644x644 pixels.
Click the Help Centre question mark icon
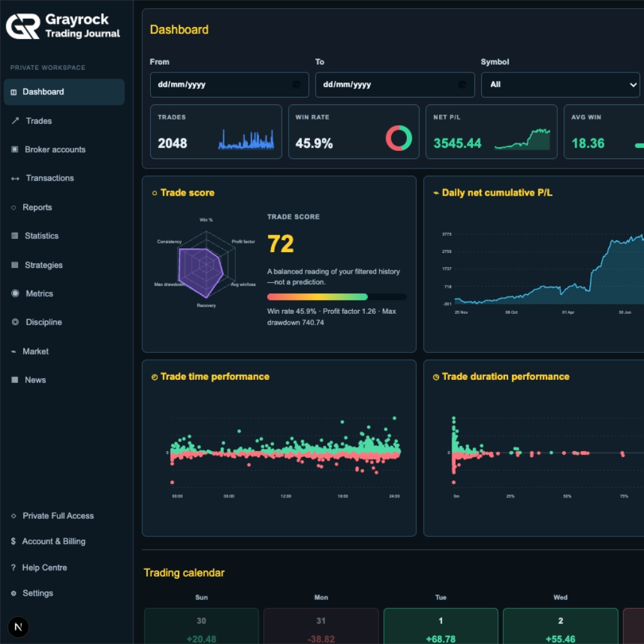point(13,568)
